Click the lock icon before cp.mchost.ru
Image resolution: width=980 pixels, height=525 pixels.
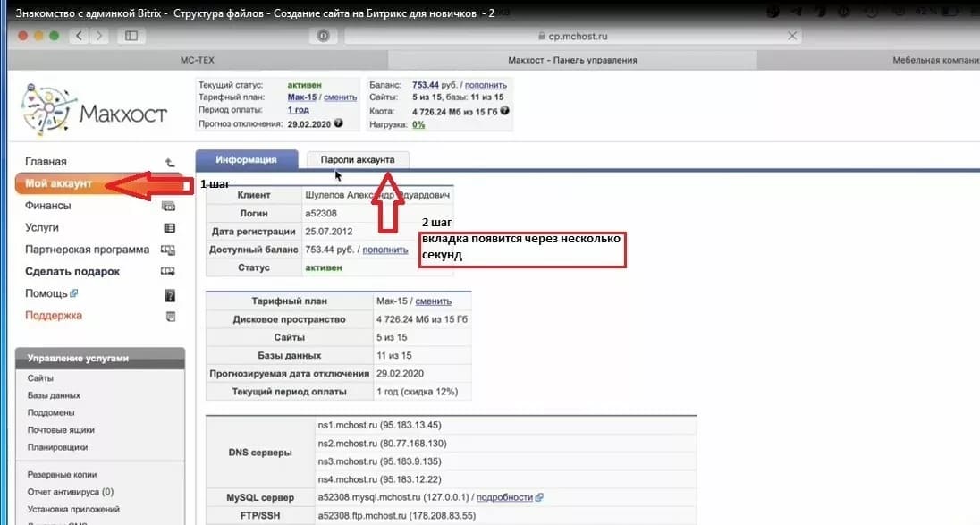pyautogui.click(x=542, y=37)
